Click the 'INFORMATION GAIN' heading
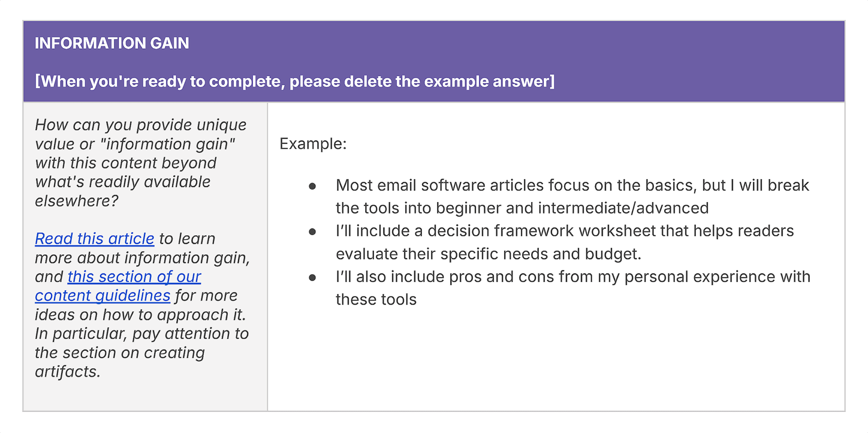The image size is (868, 433). [112, 43]
